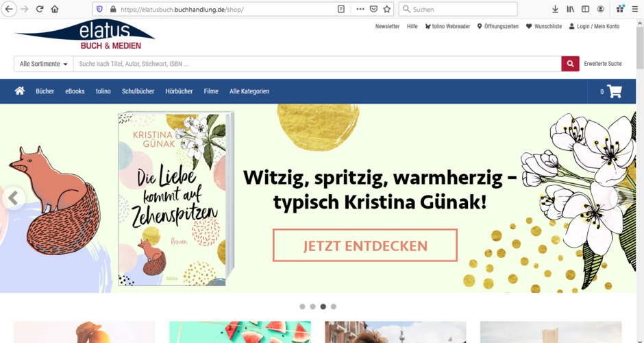Click the red search magnifier button
This screenshot has height=343, width=644.
[571, 64]
